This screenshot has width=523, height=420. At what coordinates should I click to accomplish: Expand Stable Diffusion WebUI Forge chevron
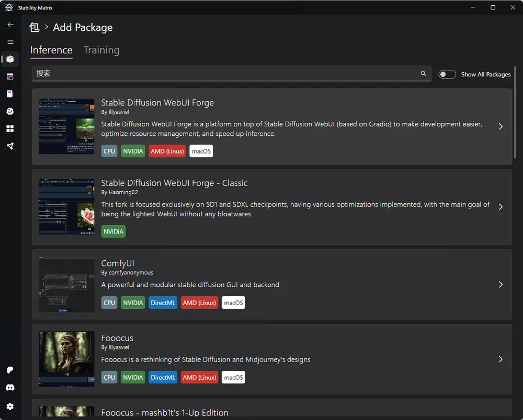coord(501,126)
